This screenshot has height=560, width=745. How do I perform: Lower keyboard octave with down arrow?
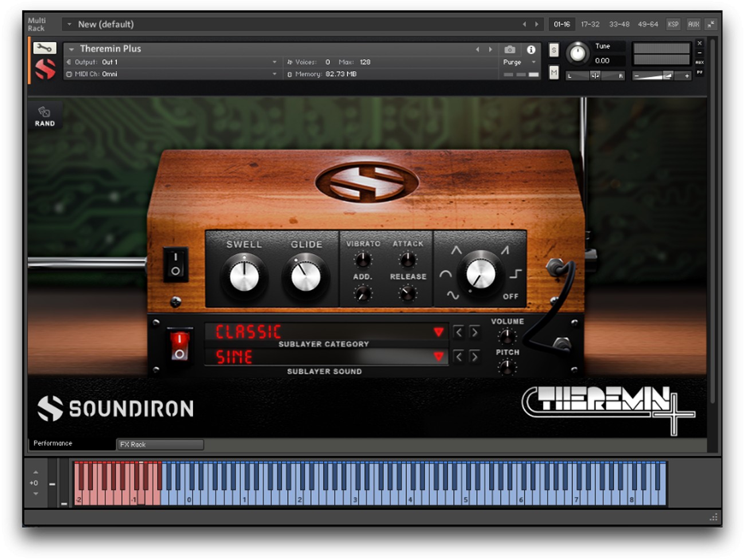pos(36,494)
